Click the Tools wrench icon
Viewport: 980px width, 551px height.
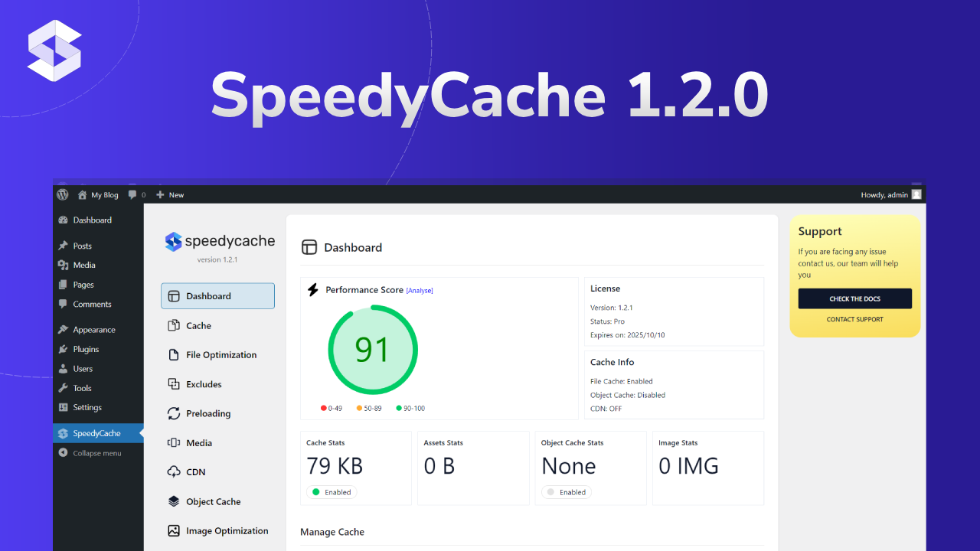point(63,388)
